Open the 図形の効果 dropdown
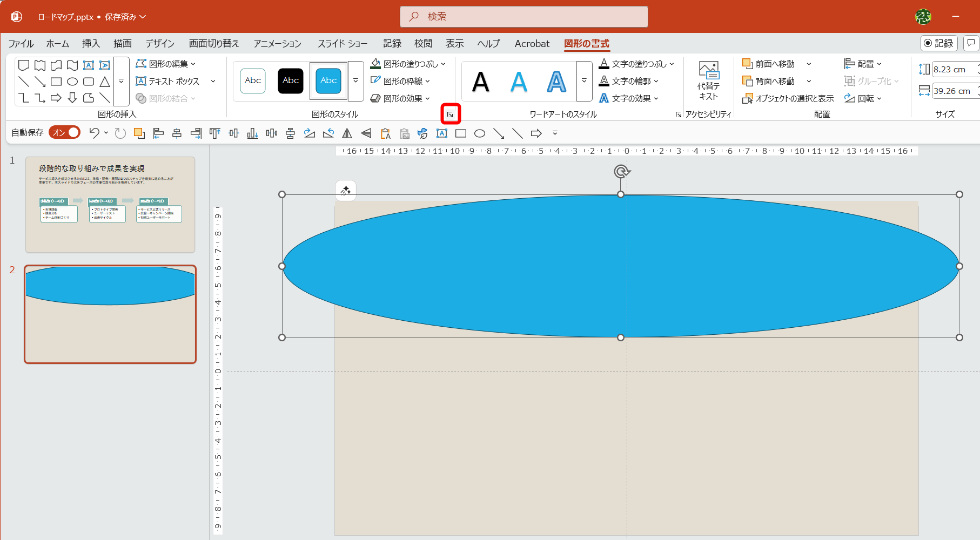Screen dimensions: 980x540 (x=400, y=98)
